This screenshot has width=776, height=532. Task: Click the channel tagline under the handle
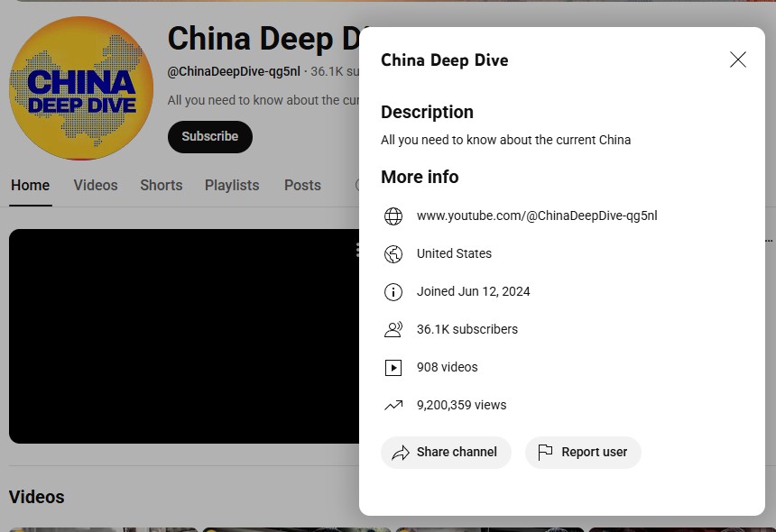coord(263,100)
